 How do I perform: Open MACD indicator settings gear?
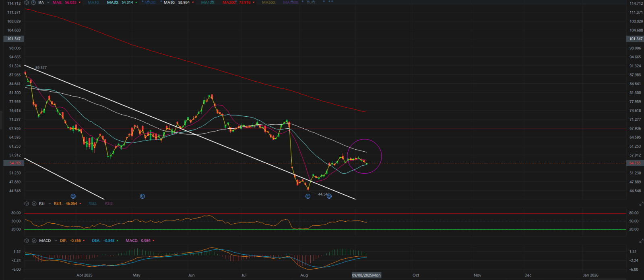(27, 241)
